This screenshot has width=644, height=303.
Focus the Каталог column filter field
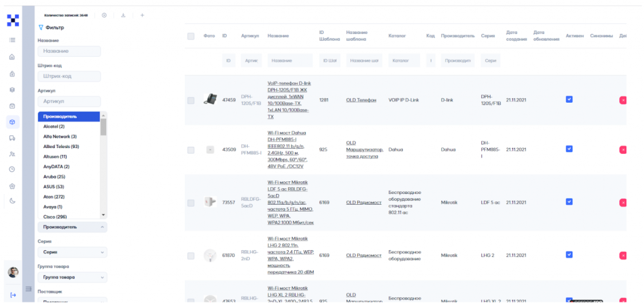point(404,60)
